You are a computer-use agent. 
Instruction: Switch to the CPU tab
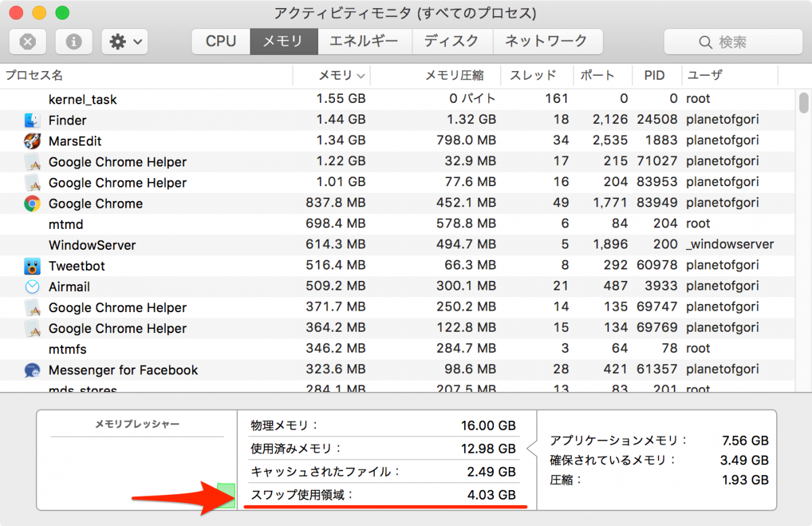pos(221,41)
